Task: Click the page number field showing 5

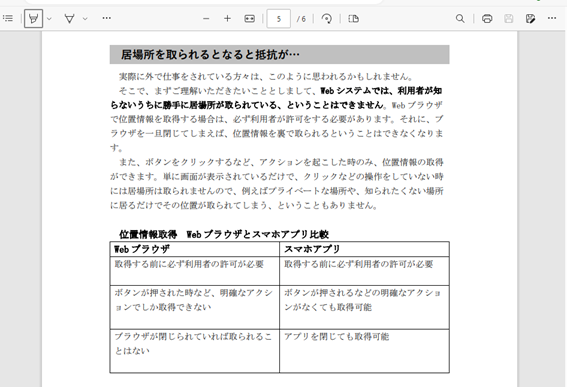Action: (278, 19)
